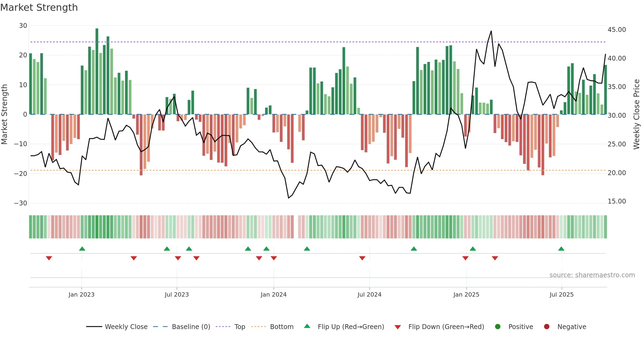Screen dimensions: 644x362
Task: Select the red flip-down marker at Jan 2025
Action: coord(466,258)
